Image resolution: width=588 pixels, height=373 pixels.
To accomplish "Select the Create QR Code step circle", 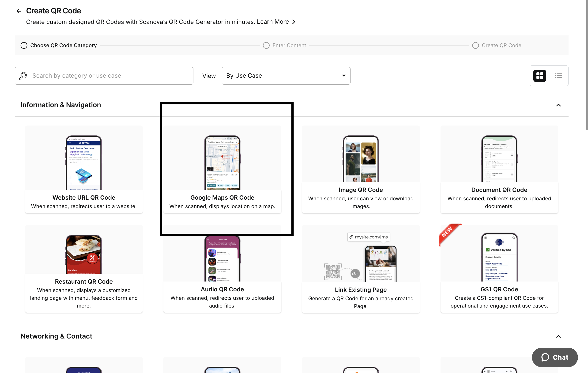I will pyautogui.click(x=475, y=46).
